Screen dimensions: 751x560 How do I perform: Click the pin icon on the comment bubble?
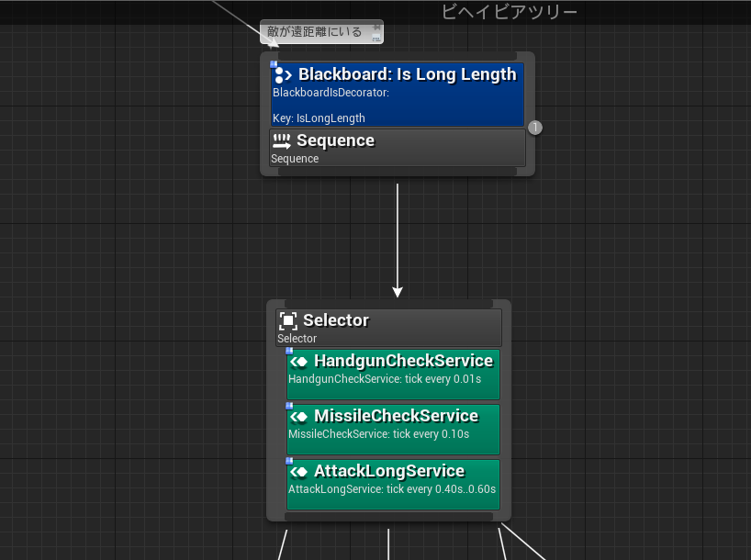coord(375,29)
